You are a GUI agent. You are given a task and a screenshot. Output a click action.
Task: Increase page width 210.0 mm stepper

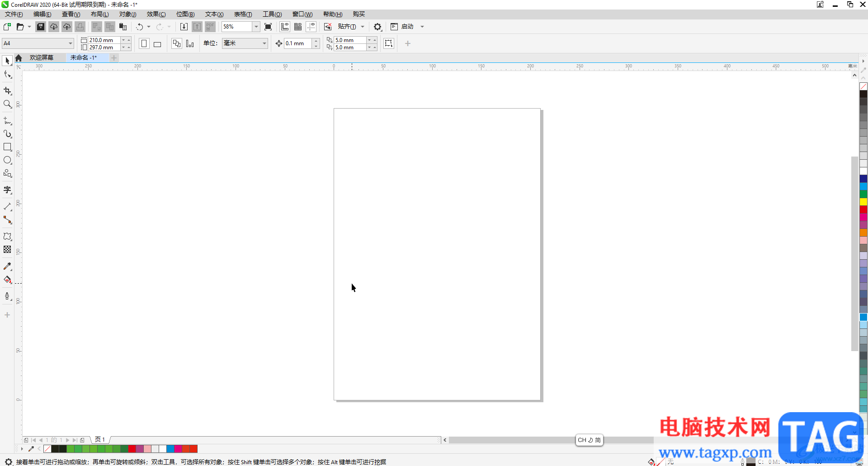click(x=129, y=40)
